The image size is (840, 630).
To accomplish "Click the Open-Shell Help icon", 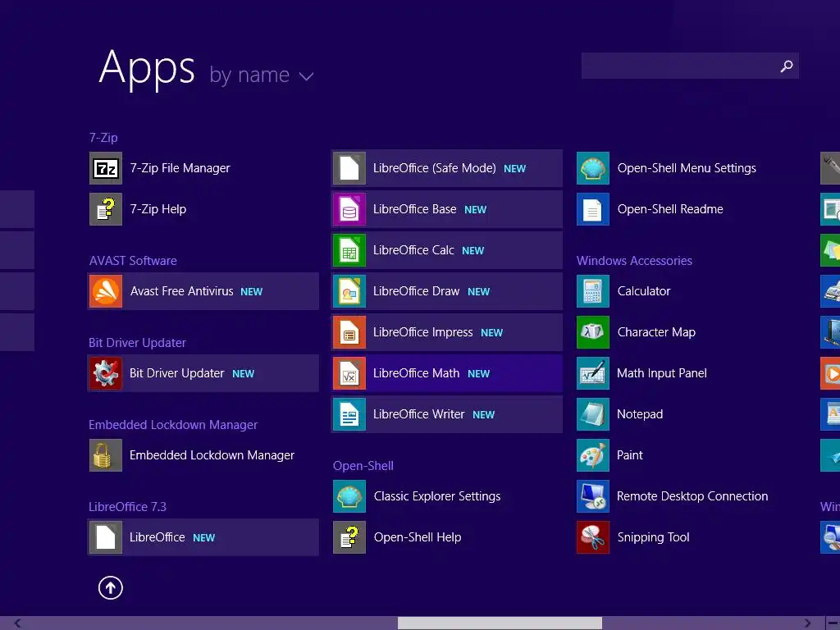I will pos(349,536).
